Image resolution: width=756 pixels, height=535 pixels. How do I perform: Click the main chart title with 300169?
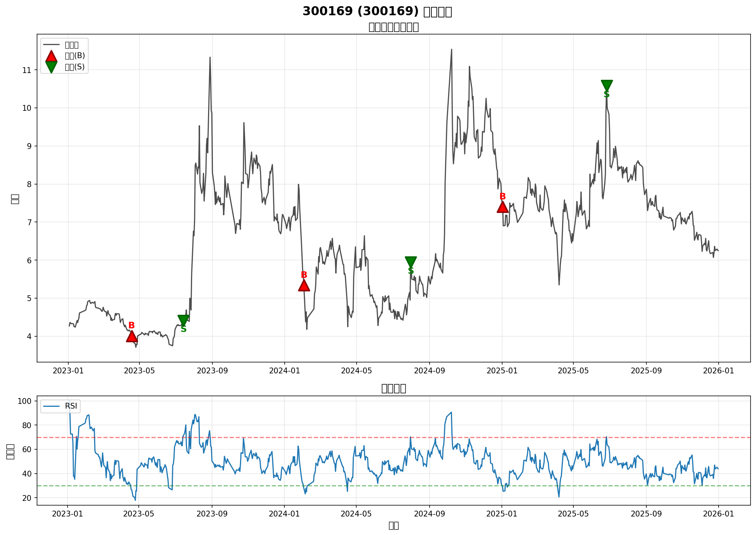click(x=377, y=12)
